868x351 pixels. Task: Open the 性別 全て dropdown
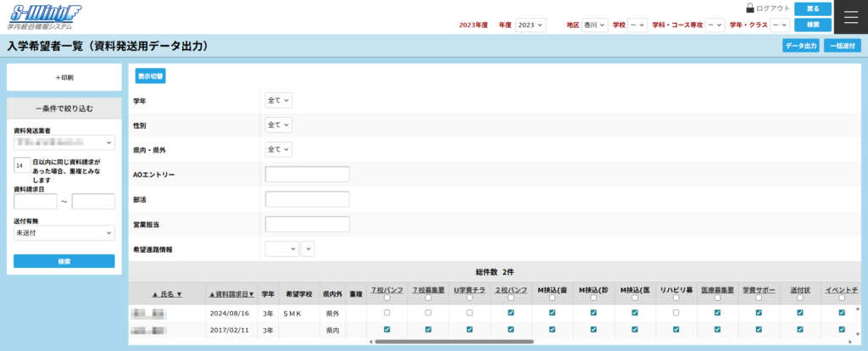coord(279,125)
